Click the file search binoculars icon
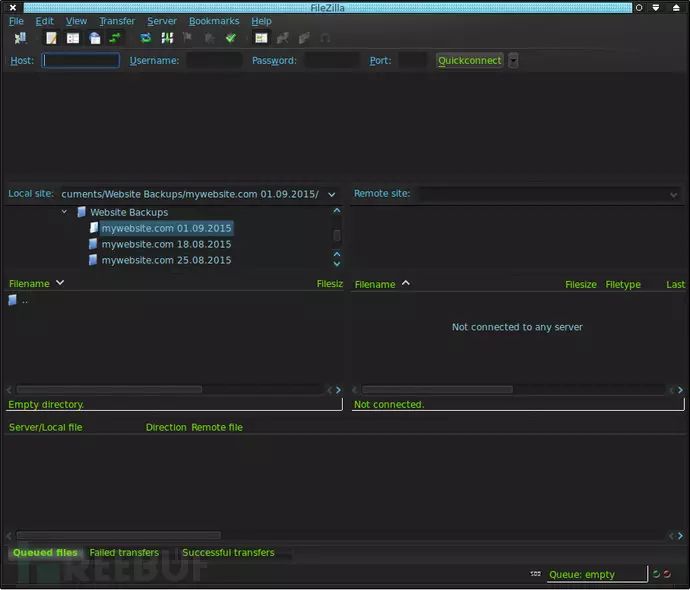 326,38
